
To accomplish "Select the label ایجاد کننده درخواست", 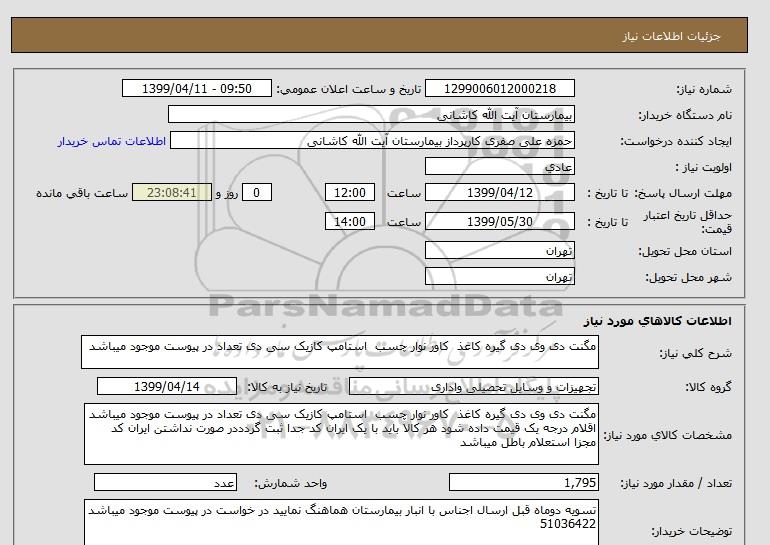I will pyautogui.click(x=676, y=141).
